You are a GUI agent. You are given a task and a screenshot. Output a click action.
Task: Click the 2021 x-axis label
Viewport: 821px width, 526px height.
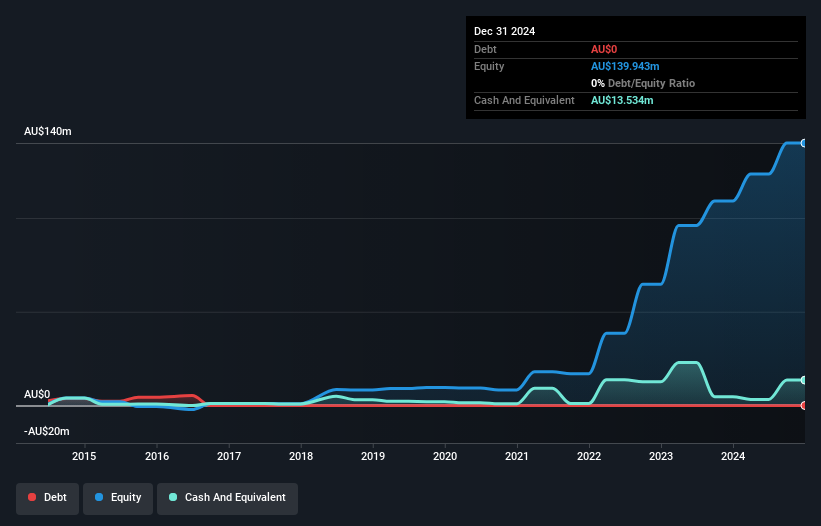517,456
